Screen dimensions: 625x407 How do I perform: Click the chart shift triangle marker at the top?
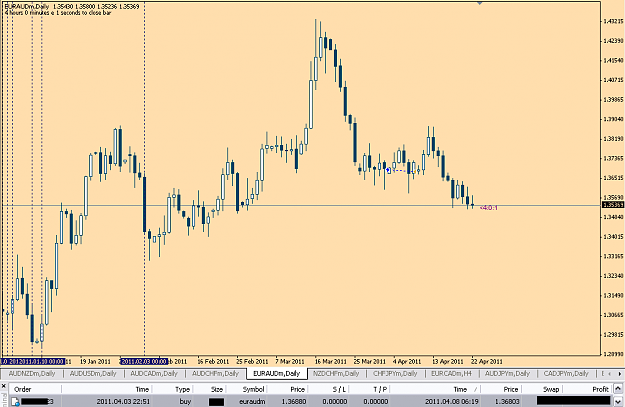coord(480,3)
